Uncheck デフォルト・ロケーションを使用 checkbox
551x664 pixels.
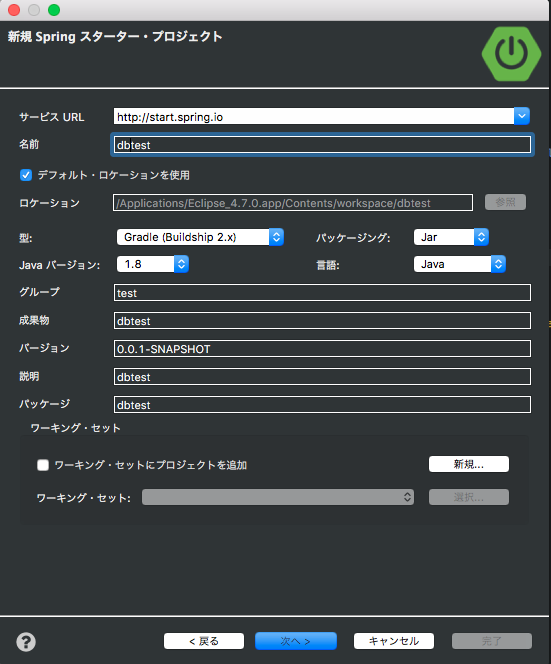[26, 175]
